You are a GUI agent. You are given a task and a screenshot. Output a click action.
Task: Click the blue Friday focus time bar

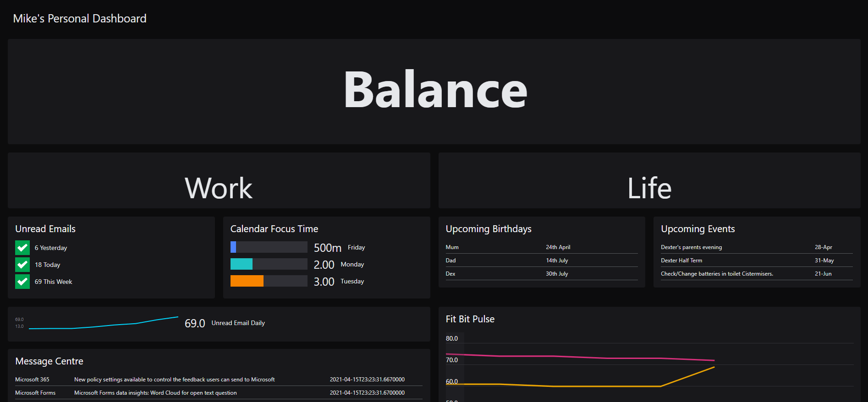pos(233,247)
